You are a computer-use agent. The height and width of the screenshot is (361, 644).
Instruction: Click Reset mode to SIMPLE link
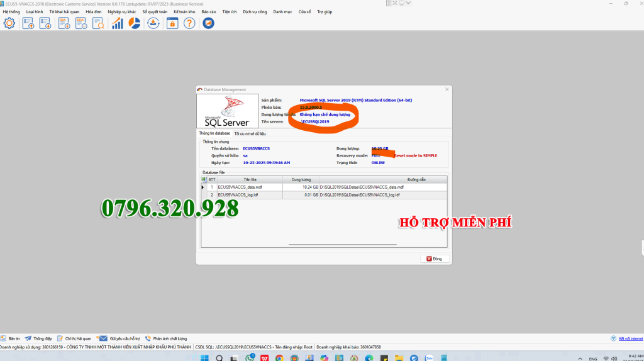pyautogui.click(x=415, y=155)
